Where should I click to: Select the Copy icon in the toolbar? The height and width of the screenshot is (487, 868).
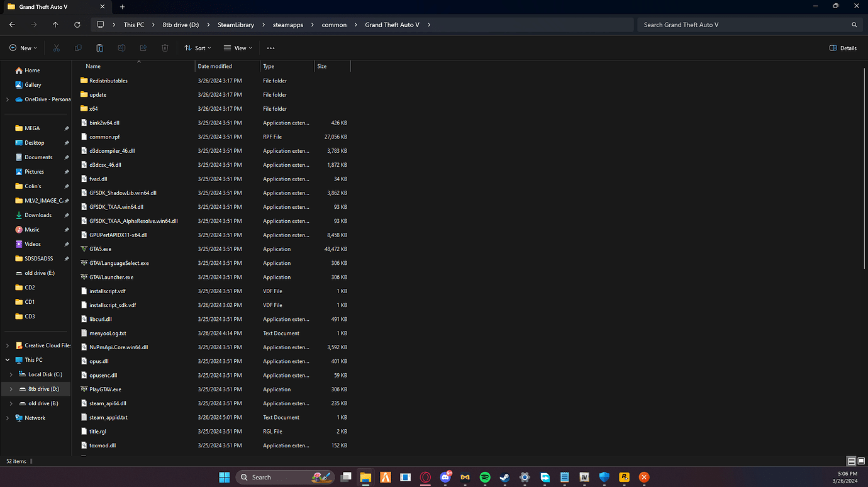click(77, 48)
